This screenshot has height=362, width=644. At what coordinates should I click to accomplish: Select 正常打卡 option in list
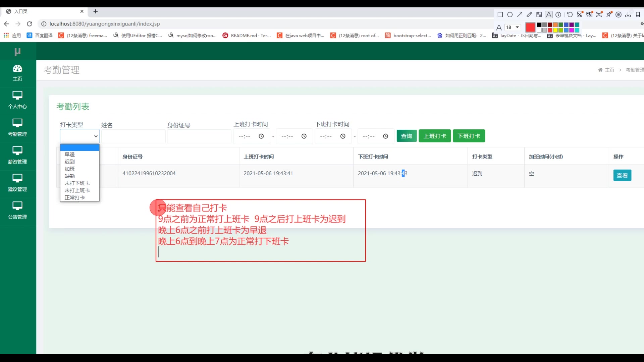point(74,197)
